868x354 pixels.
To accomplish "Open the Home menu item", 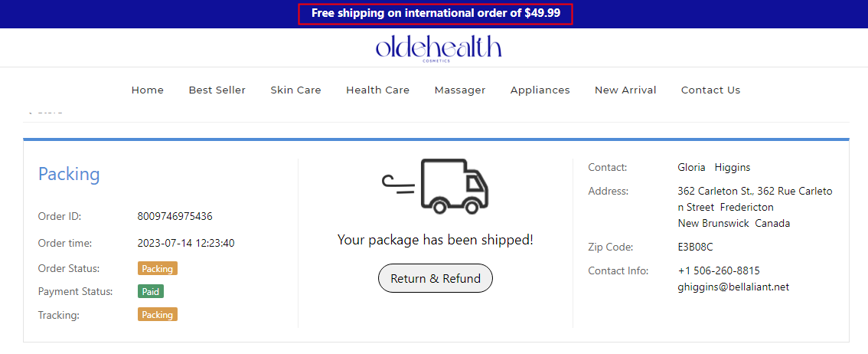I will pyautogui.click(x=148, y=90).
